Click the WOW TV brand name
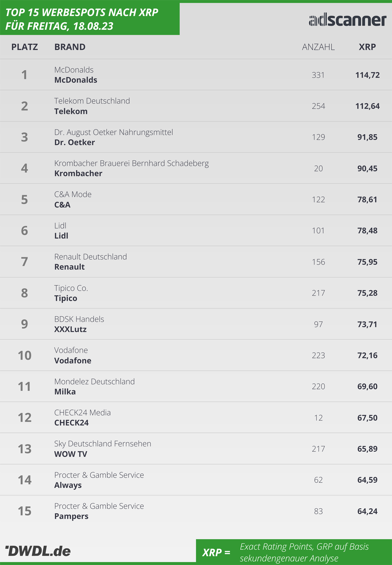This screenshot has height=565, width=392. pyautogui.click(x=71, y=454)
